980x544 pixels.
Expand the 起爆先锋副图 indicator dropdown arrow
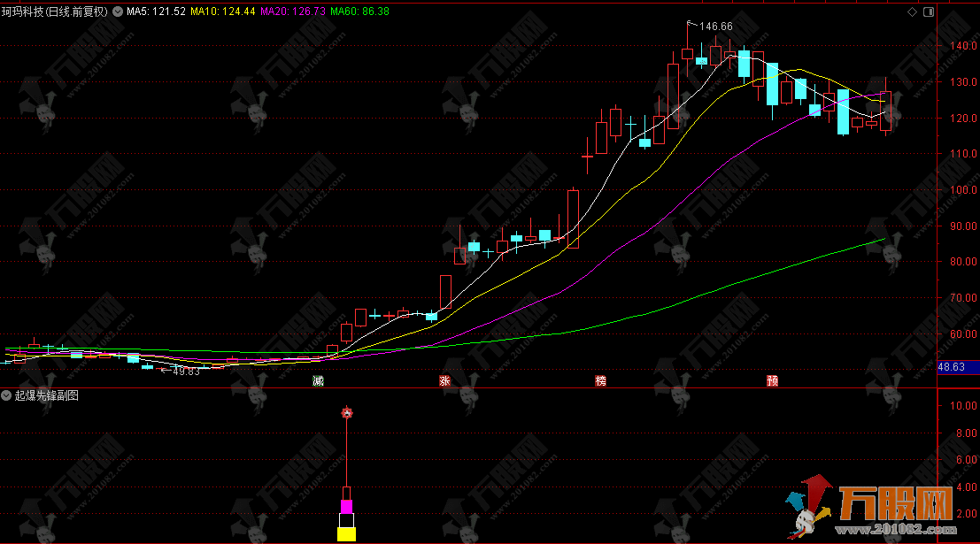click(x=6, y=395)
